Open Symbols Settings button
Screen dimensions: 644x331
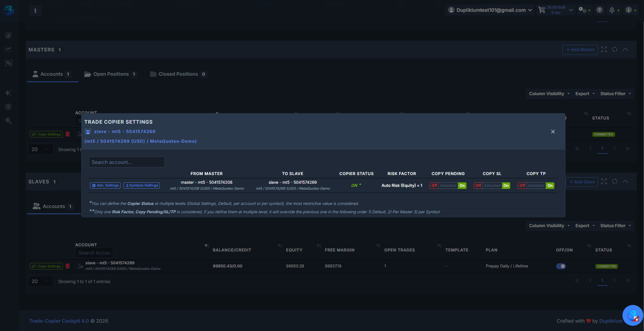point(142,185)
